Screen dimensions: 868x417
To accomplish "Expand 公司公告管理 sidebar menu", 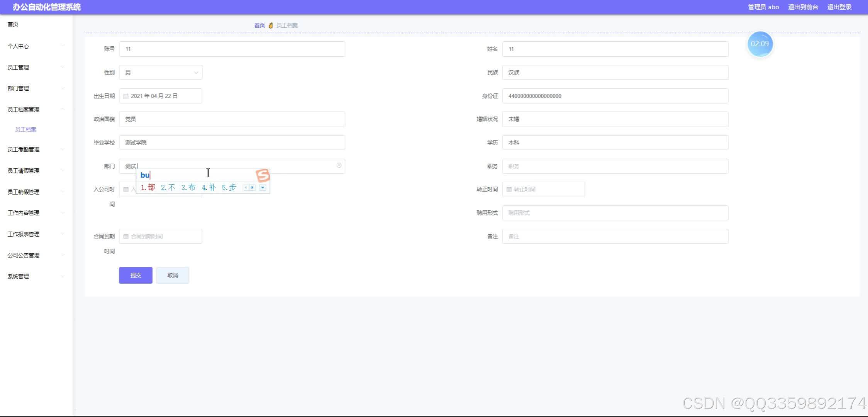I will tap(36, 255).
